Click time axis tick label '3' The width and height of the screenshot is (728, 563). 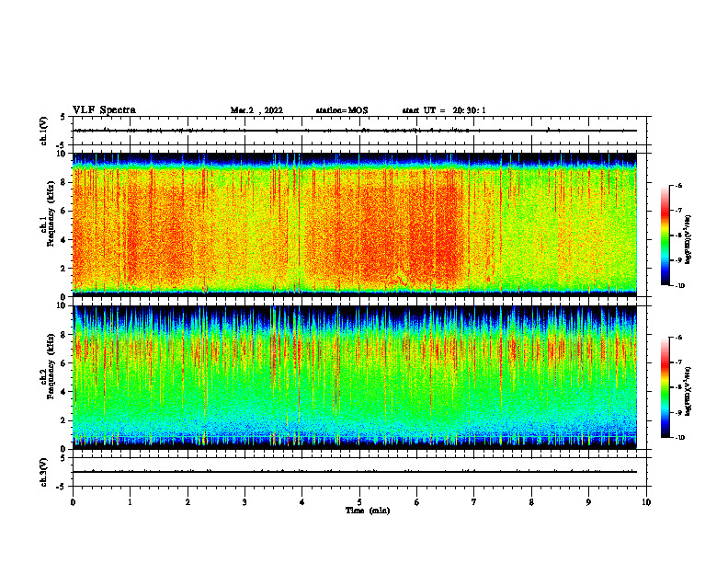point(245,502)
